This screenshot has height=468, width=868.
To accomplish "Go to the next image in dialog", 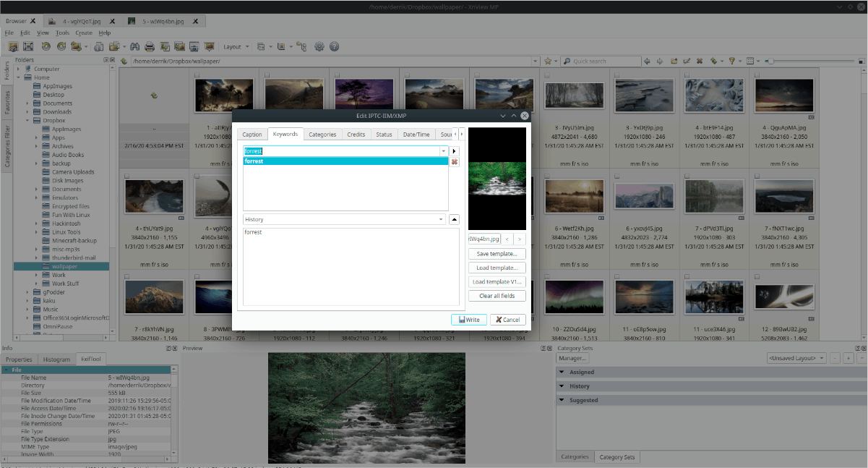I will click(520, 239).
